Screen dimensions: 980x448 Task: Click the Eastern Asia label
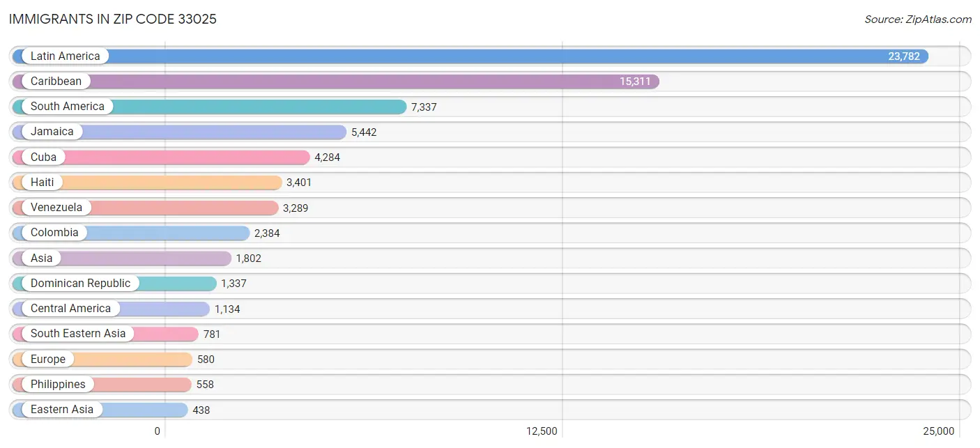[61, 410]
